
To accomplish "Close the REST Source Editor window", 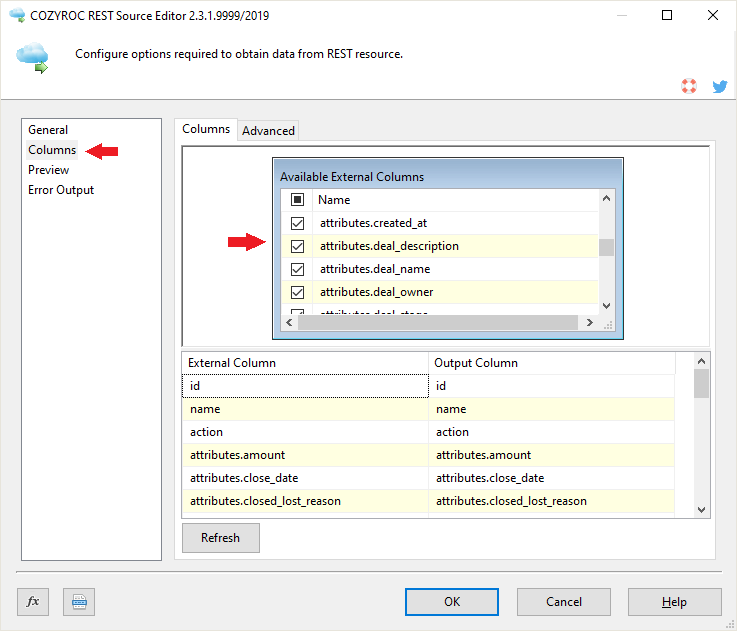I will [x=713, y=15].
